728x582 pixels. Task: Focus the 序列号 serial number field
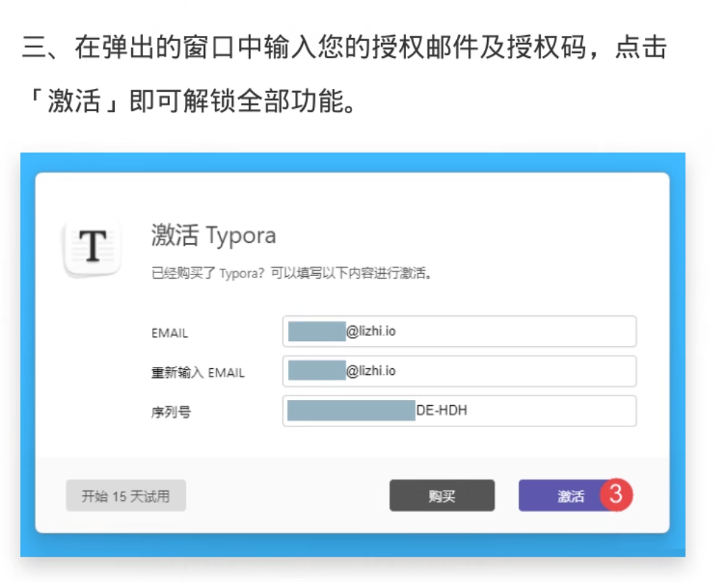point(459,411)
